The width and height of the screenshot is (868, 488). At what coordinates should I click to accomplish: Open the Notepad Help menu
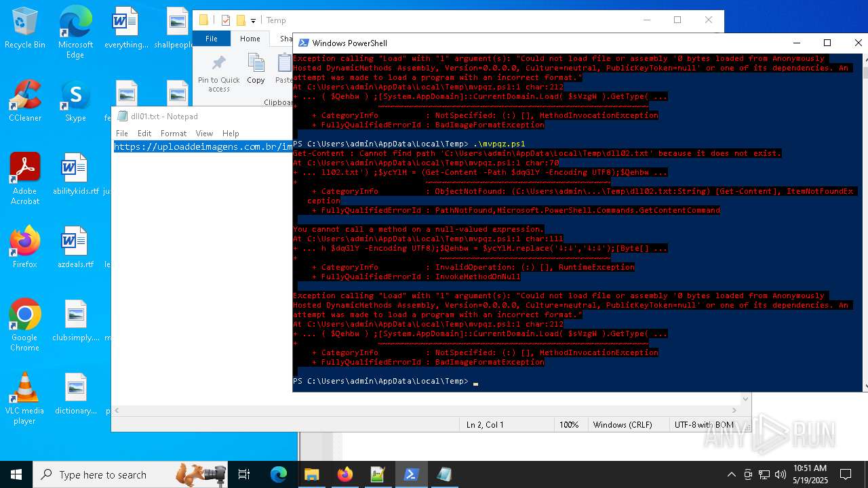coord(231,134)
